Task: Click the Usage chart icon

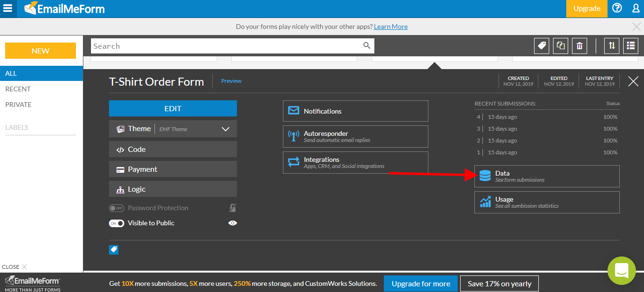Action: click(x=485, y=202)
